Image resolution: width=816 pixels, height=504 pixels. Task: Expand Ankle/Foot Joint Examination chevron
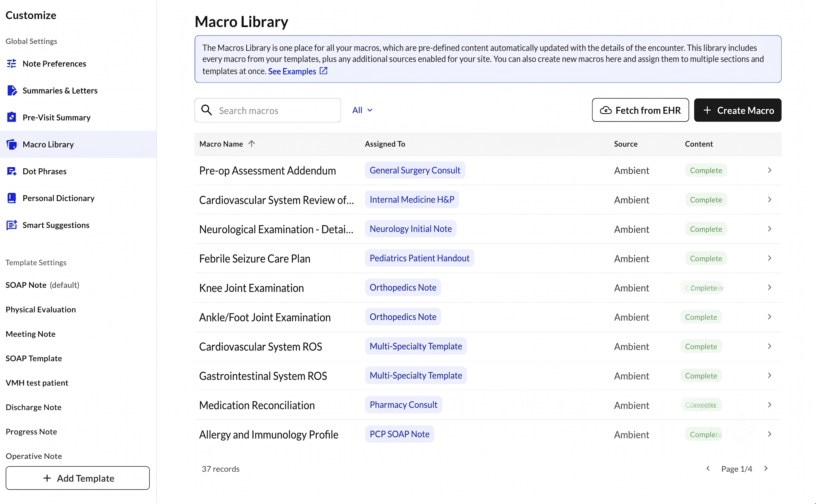(x=770, y=317)
